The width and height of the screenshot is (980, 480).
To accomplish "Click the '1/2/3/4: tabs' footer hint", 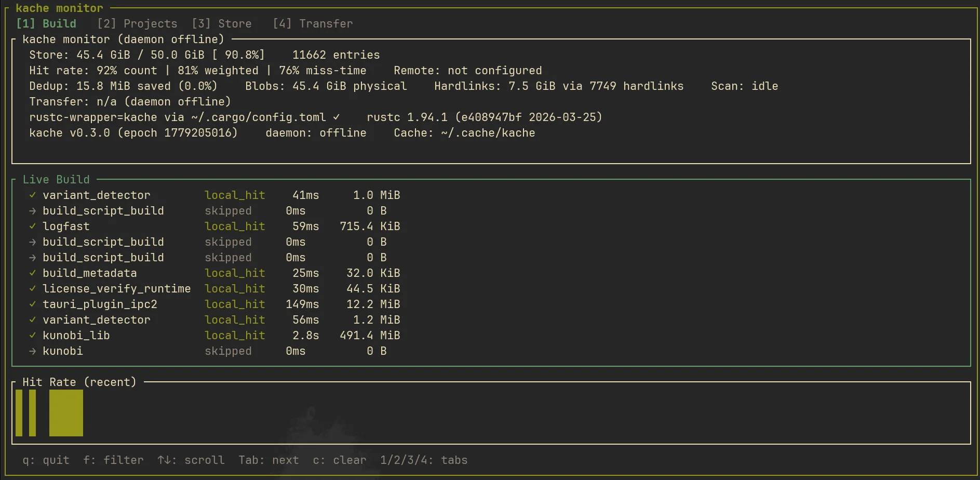I will pyautogui.click(x=424, y=460).
